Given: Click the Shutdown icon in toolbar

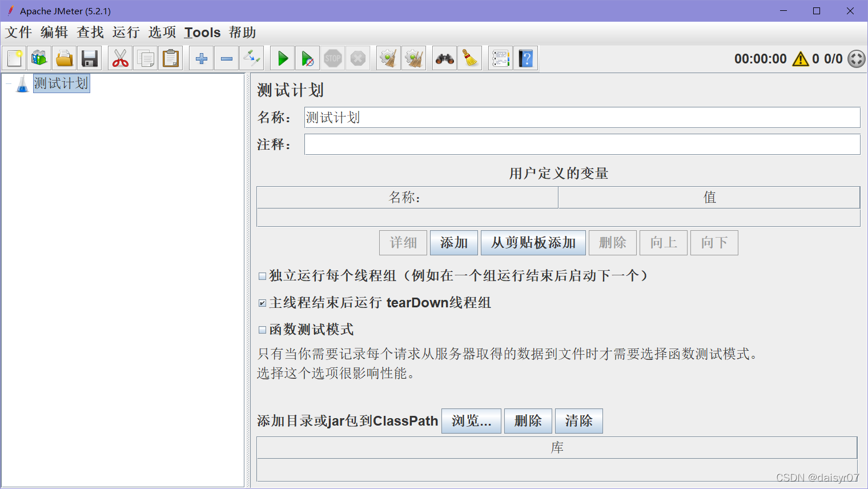Looking at the screenshot, I should (358, 58).
